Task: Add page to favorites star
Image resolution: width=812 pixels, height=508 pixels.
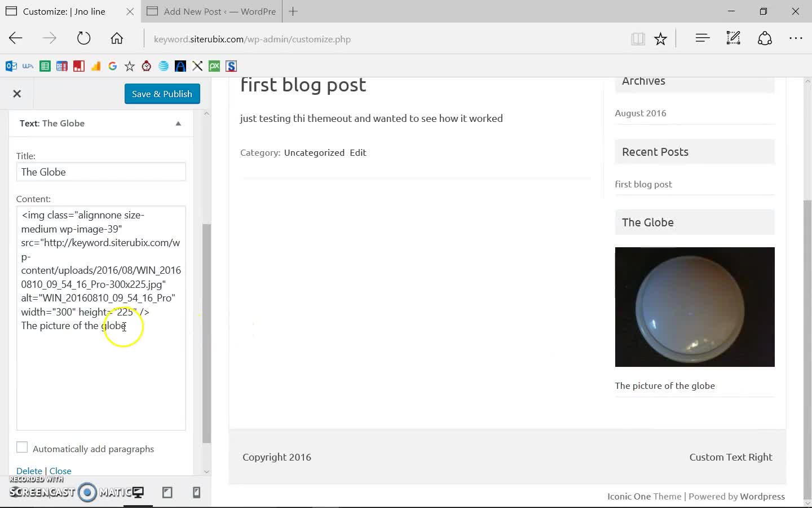Action: (x=660, y=38)
